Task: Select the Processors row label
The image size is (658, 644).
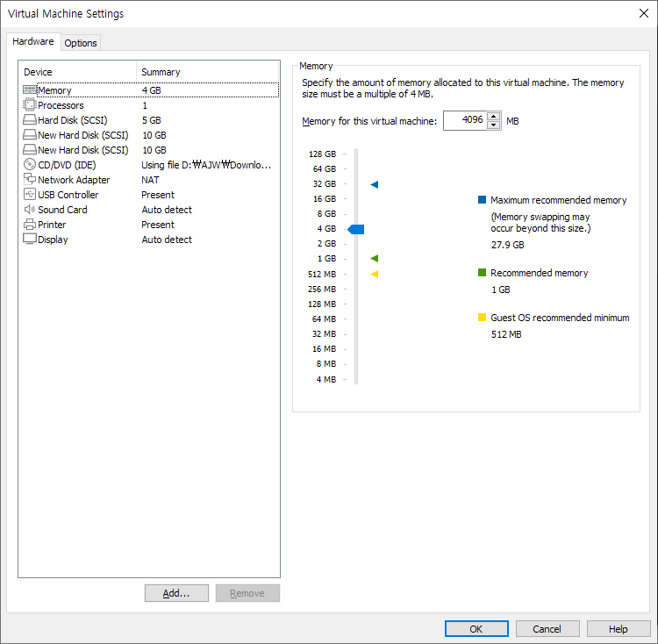Action: [x=61, y=105]
